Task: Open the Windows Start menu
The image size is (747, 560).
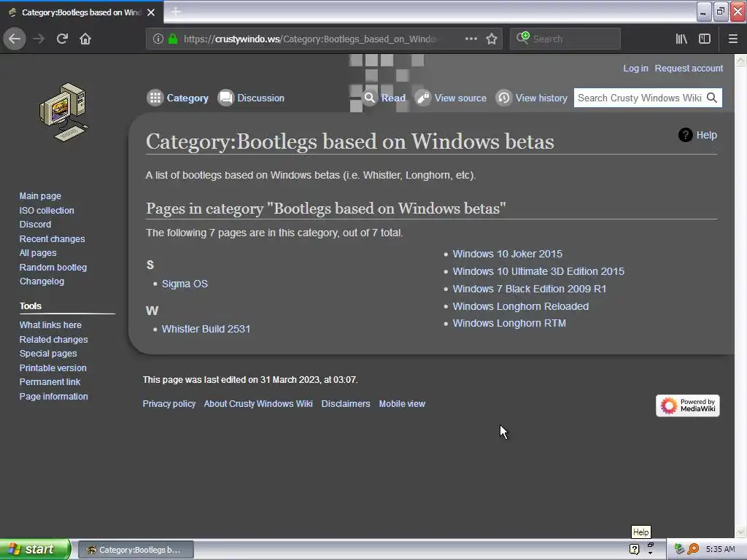Action: pos(35,549)
